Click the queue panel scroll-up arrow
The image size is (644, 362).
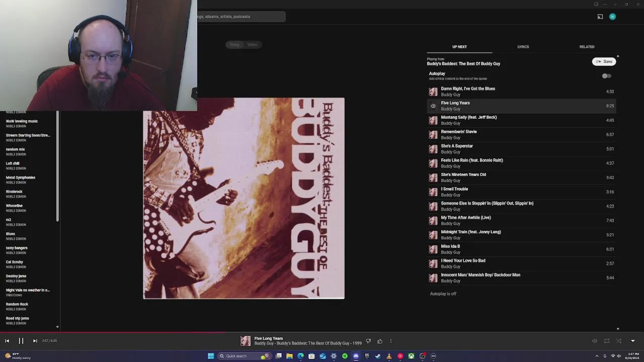pos(618,56)
